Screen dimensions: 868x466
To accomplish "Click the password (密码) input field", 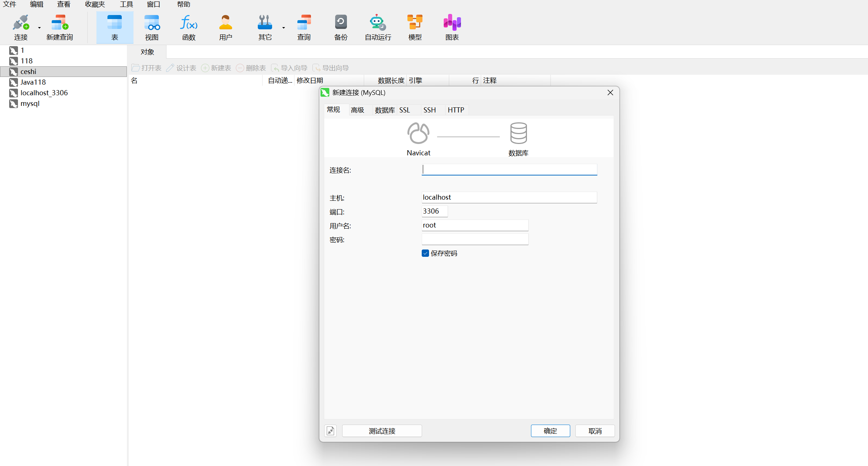I will (475, 240).
